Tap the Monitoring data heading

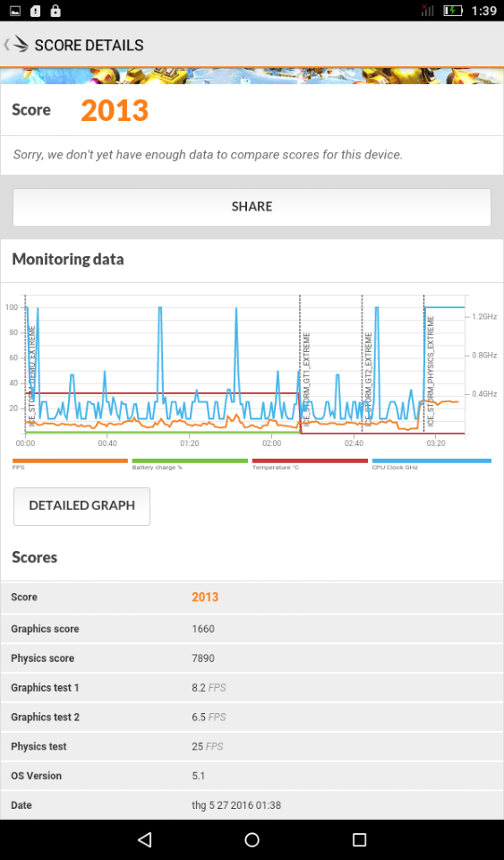coord(68,259)
